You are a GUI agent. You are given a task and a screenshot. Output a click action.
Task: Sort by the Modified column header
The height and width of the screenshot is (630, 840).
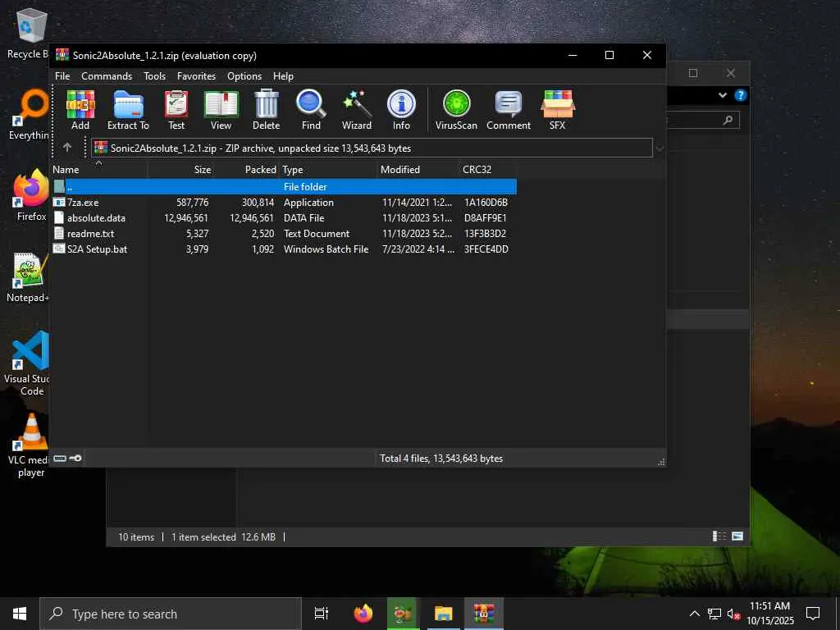[418, 169]
